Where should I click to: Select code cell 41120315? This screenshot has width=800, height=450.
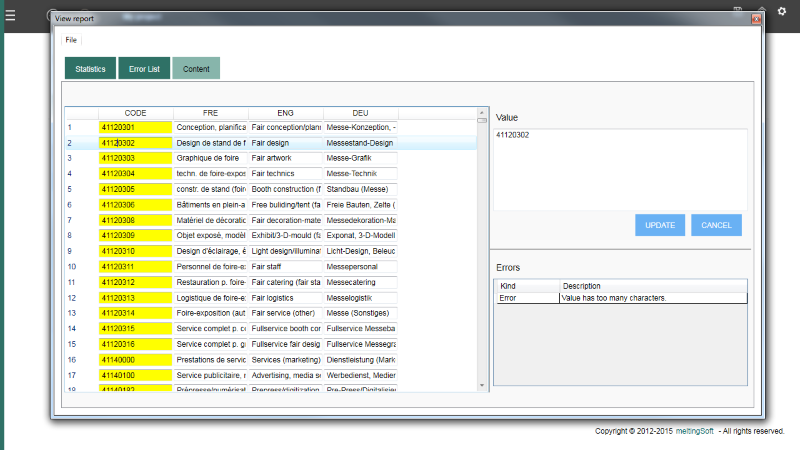click(135, 329)
